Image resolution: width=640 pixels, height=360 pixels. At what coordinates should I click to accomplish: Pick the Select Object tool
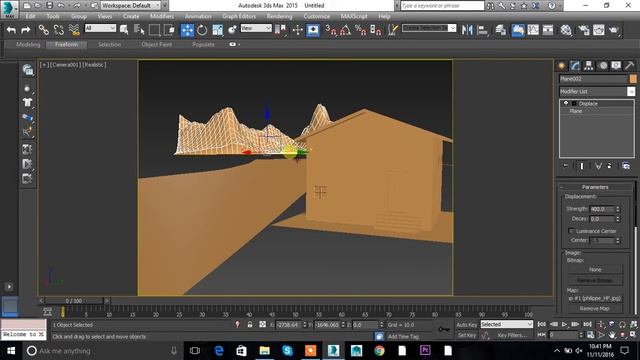(124, 30)
